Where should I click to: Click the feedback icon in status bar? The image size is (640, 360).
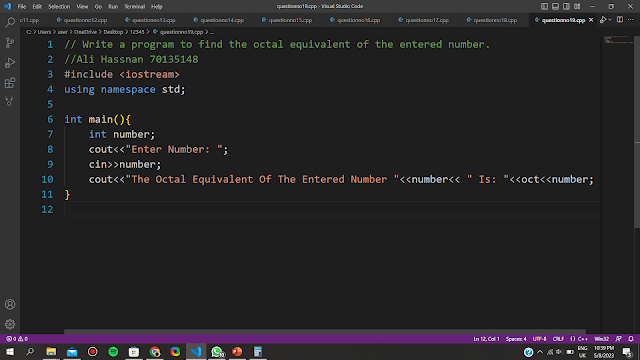pos(619,339)
